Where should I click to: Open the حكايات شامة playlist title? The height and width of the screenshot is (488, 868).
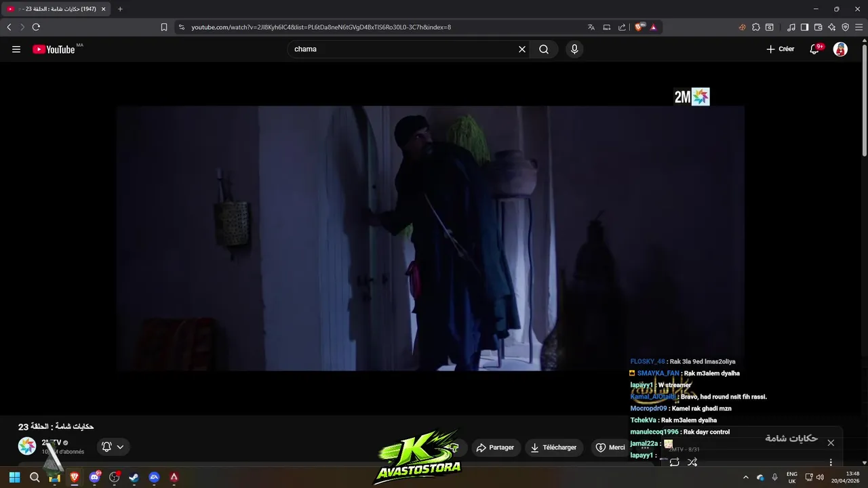791,439
